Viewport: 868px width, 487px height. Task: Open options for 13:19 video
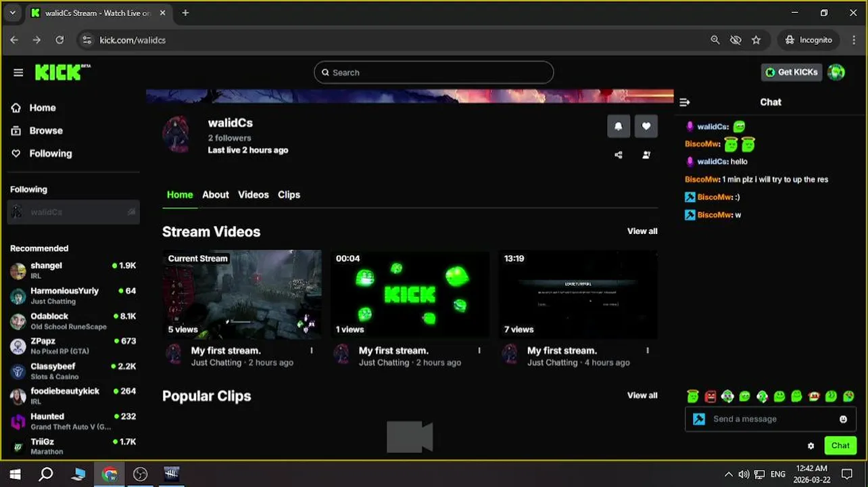click(x=648, y=350)
